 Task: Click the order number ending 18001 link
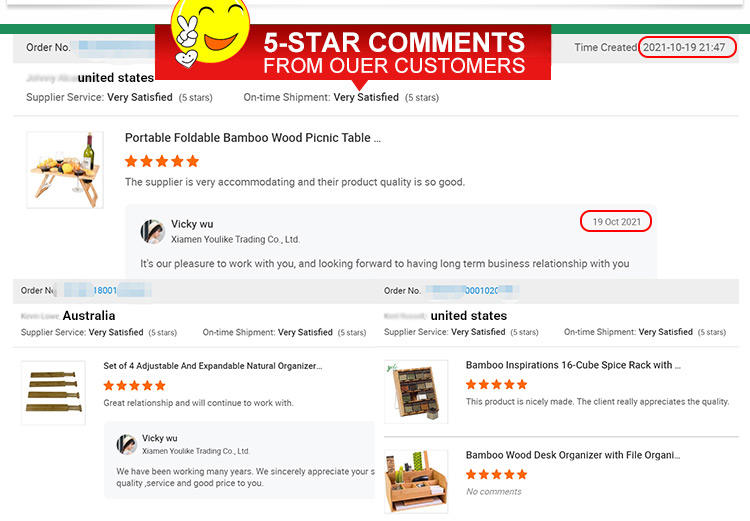coord(105,290)
